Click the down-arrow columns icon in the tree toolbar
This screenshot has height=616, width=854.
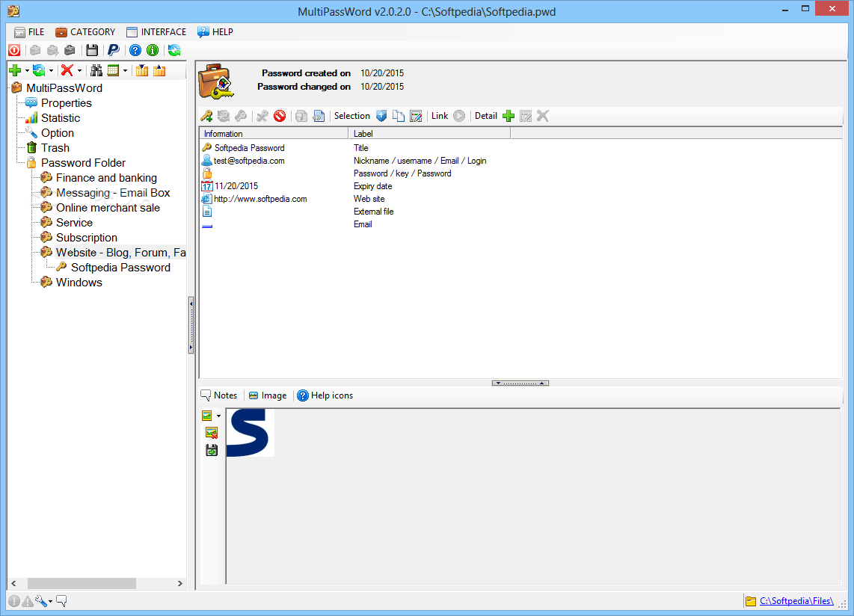(x=142, y=70)
